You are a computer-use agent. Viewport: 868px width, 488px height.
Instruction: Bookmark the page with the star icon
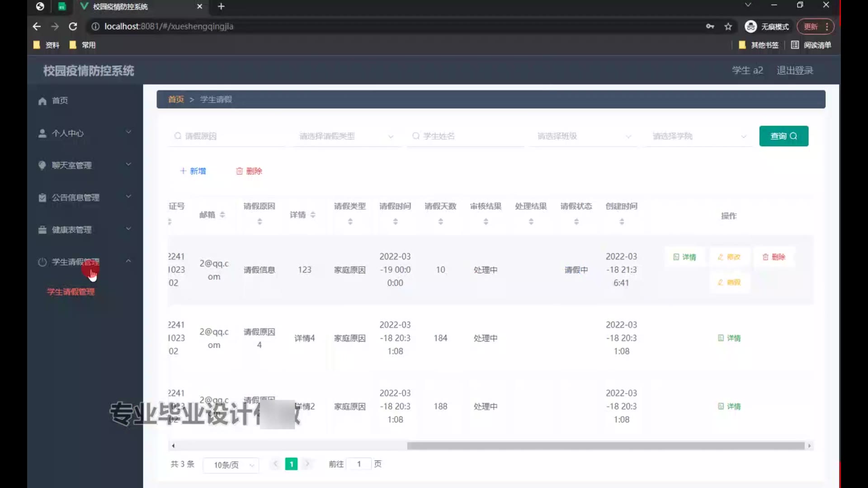[x=728, y=27]
